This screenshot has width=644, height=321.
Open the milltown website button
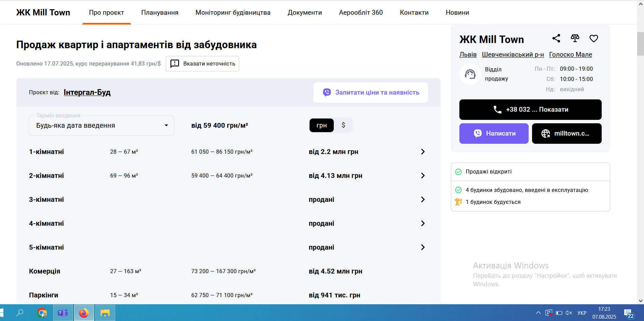567,134
